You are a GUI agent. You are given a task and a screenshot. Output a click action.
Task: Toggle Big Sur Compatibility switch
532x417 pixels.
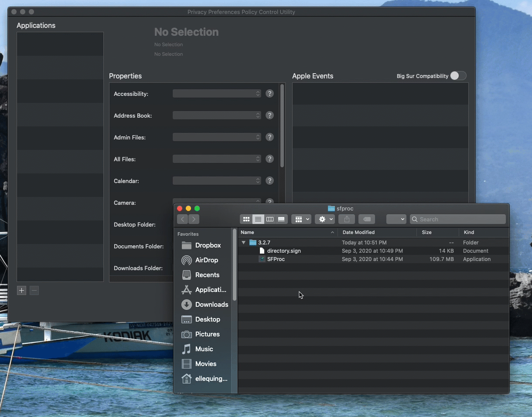click(458, 76)
